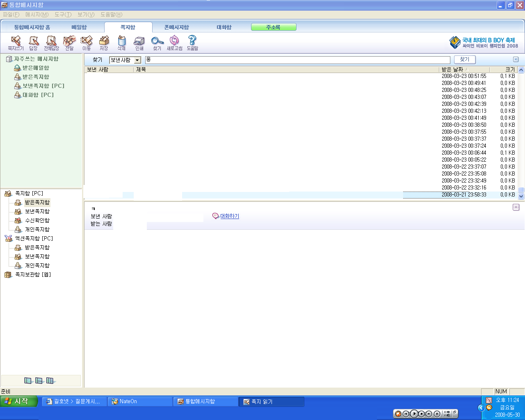Delete note with the 삭제 trash icon
The height and width of the screenshot is (420, 525).
pos(121,42)
